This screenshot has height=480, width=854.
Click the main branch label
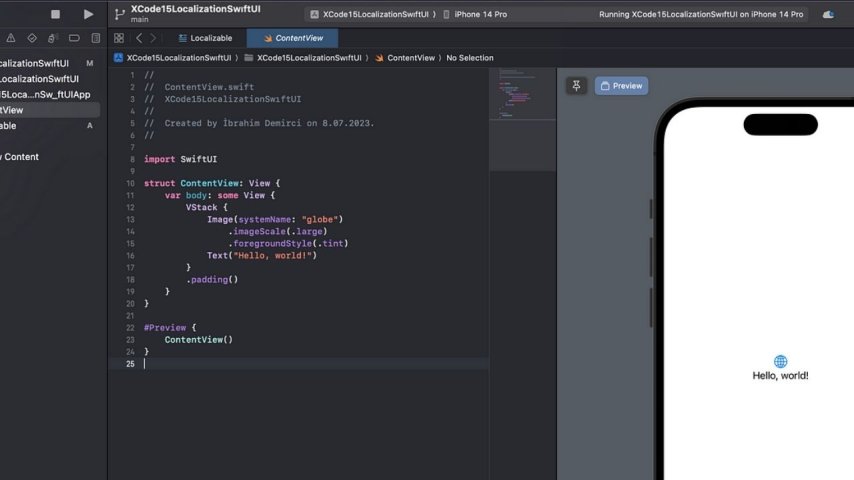[x=139, y=20]
